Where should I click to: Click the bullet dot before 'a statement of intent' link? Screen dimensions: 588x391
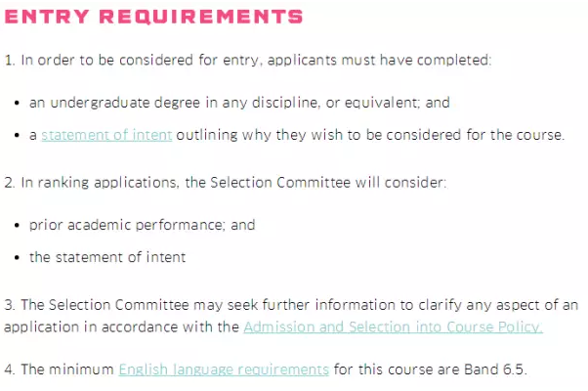click(17, 136)
